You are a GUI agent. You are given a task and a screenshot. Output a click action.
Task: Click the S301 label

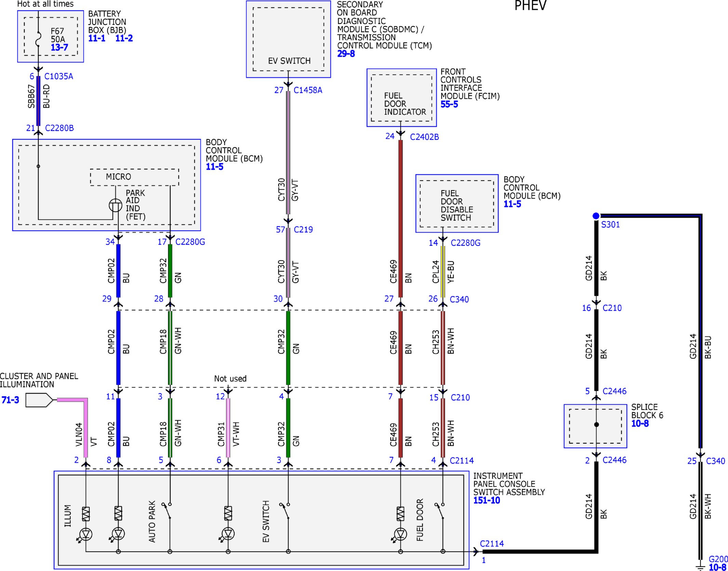click(x=610, y=225)
